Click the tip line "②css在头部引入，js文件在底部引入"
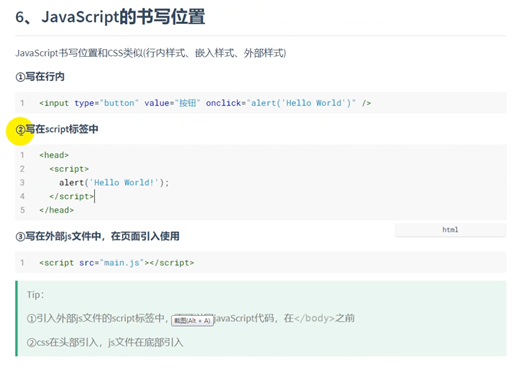This screenshot has width=519, height=369. (105, 342)
